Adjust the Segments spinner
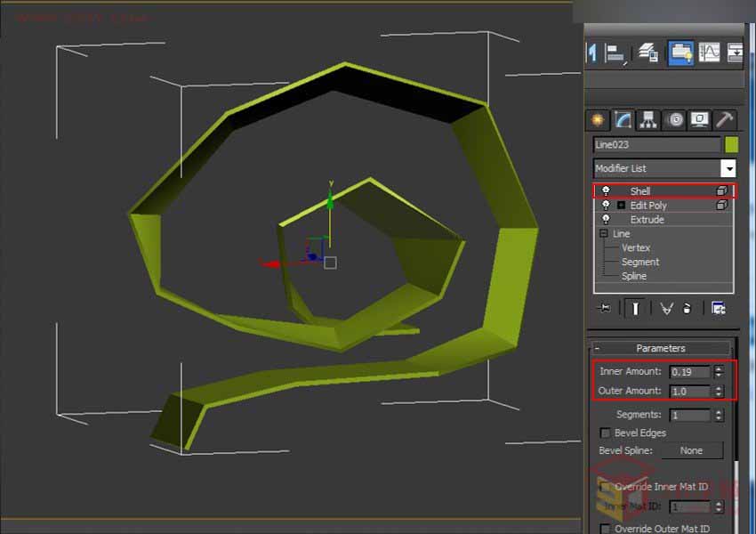This screenshot has height=534, width=756. (719, 416)
